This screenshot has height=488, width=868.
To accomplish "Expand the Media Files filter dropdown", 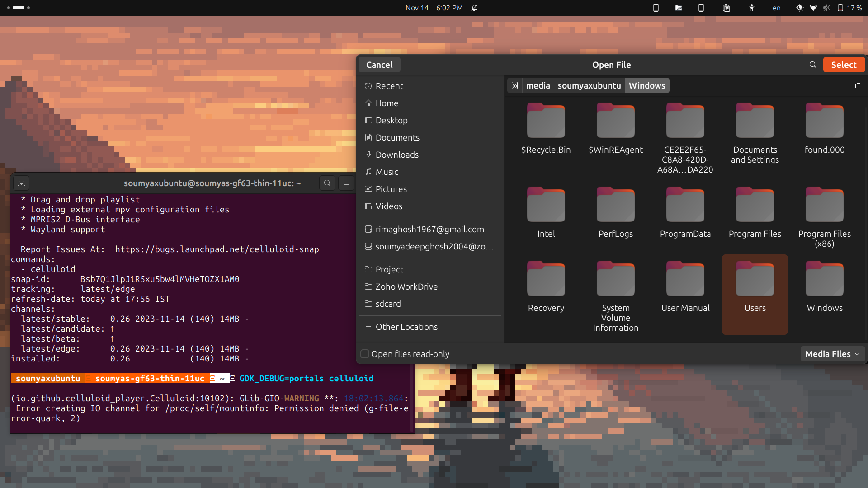I will point(832,354).
